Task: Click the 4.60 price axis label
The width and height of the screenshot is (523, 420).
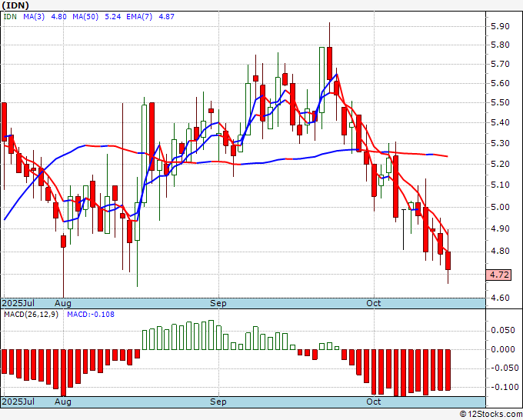Action: (x=501, y=298)
